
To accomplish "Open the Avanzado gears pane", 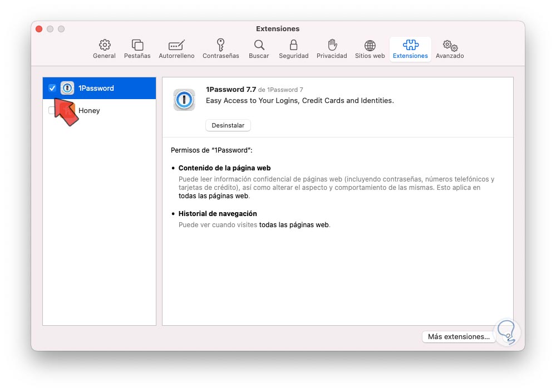I will (450, 49).
